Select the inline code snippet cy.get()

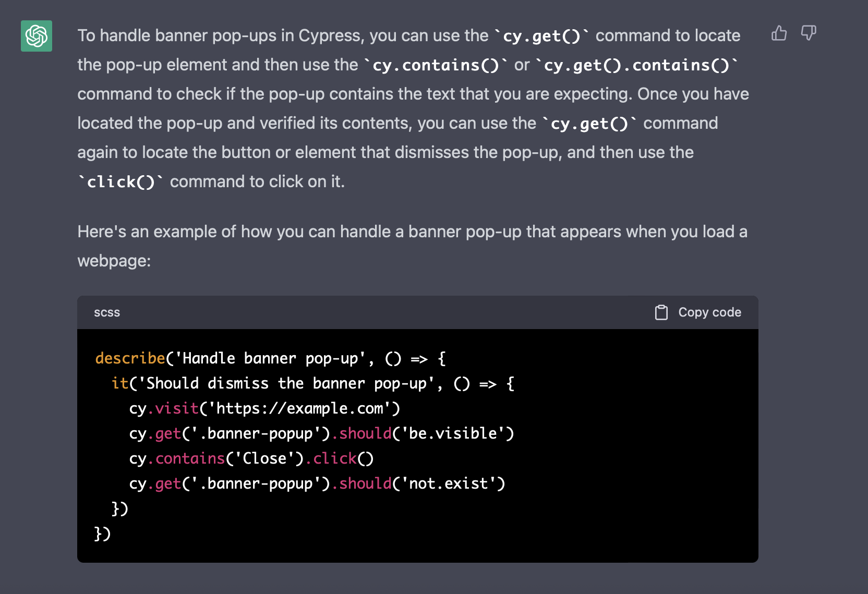click(542, 35)
